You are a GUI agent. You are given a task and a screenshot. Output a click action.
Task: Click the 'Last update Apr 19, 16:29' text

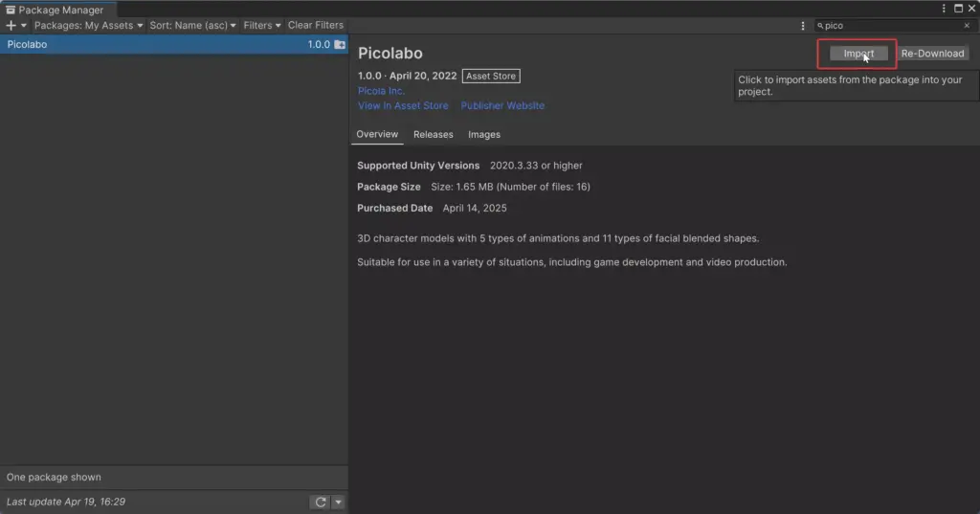coord(66,503)
